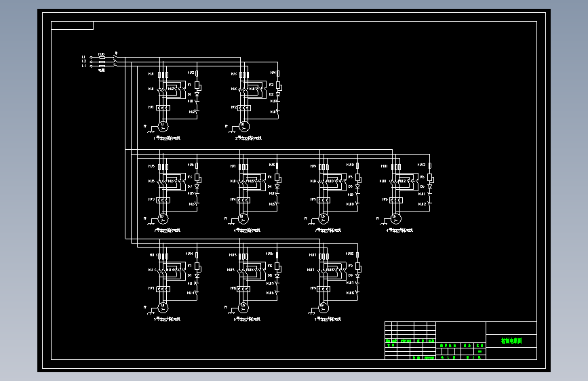Image resolution: width=588 pixels, height=381 pixels.
Task: Select the FU2 control fuse label in circuit 1
Action: click(x=191, y=73)
